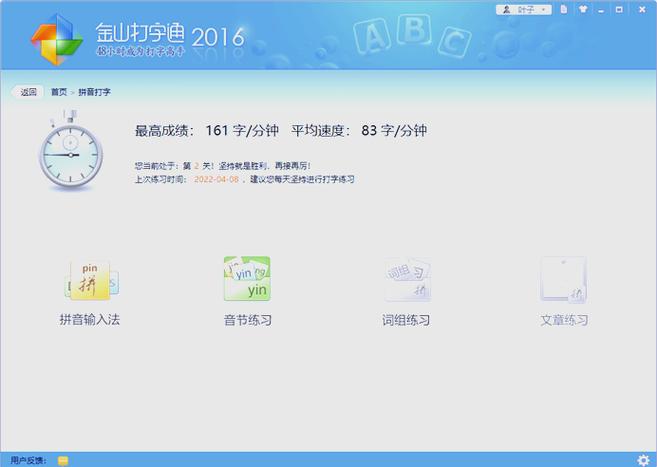Image resolution: width=657 pixels, height=467 pixels.
Task: Click the 音节练习 label
Action: pos(248,320)
